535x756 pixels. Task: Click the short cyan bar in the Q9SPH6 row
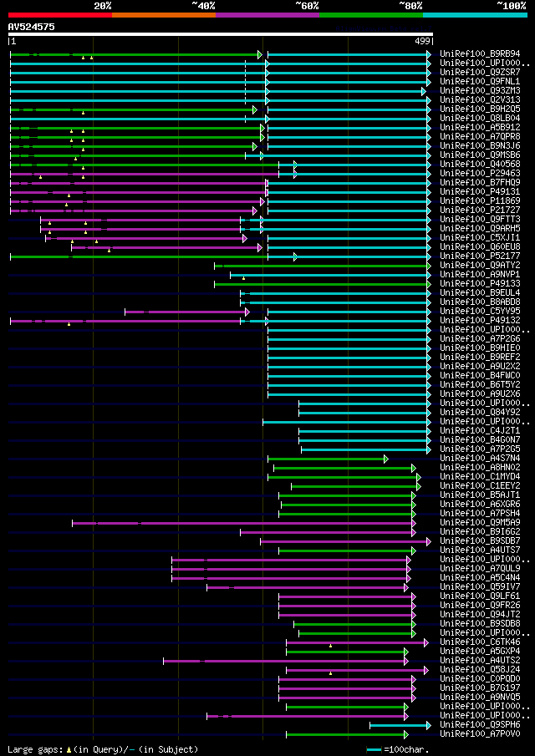coord(400,725)
